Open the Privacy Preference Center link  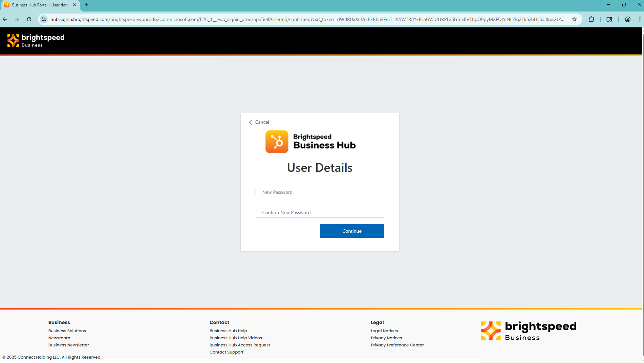397,345
